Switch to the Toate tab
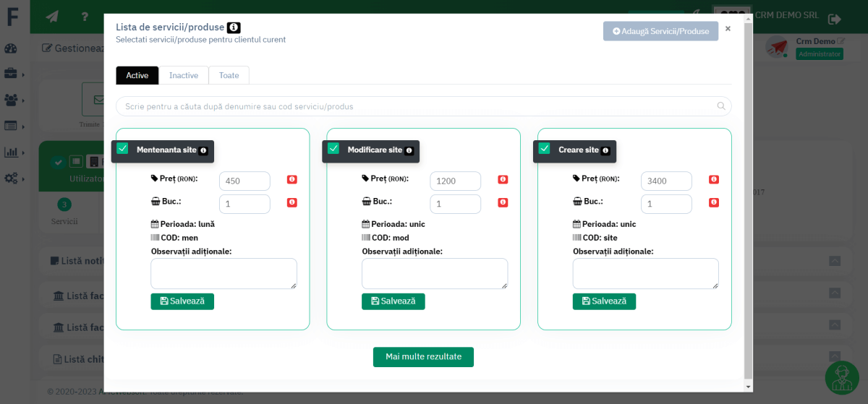This screenshot has height=404, width=868. 229,75
